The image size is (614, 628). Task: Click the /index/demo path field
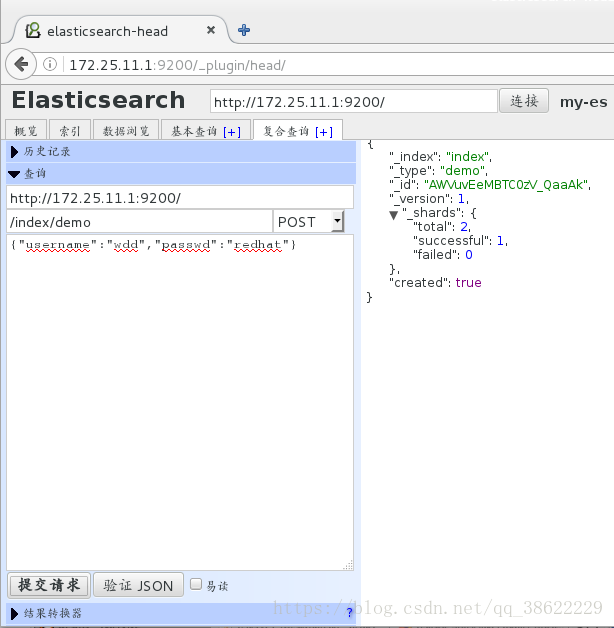point(139,221)
